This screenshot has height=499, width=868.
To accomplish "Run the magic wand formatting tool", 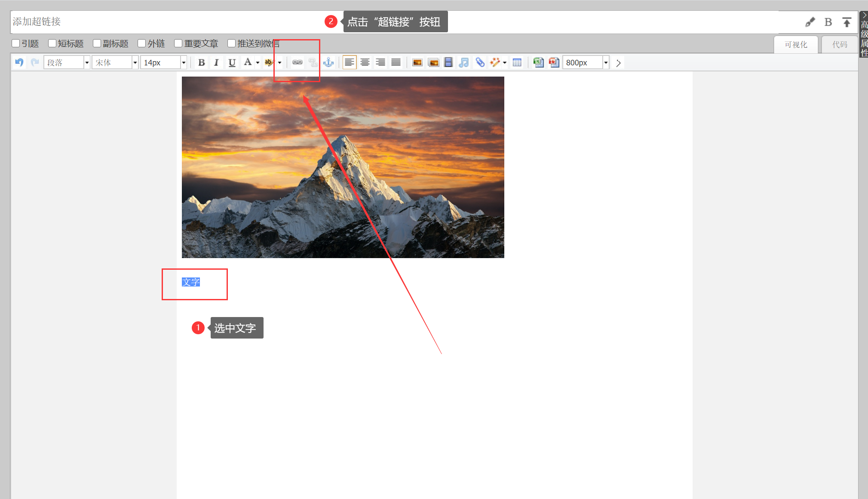I will (495, 62).
